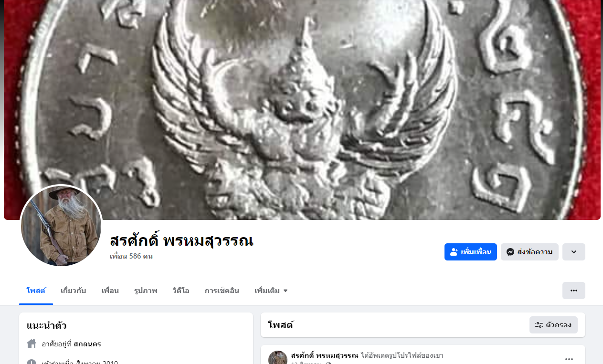Viewport: 603px width, 364px height.
Task: Click the เพิ่มเพื่อน add friend button
Action: (x=470, y=252)
